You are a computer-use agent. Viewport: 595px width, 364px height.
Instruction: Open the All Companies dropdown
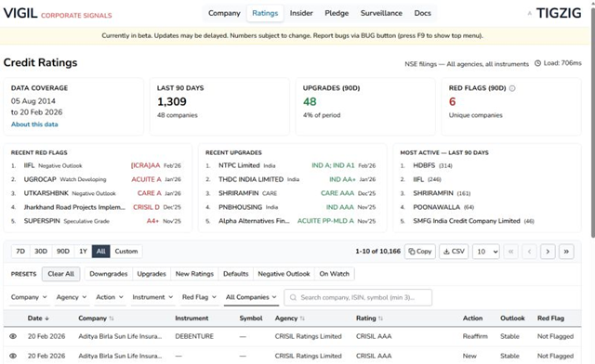[251, 297]
